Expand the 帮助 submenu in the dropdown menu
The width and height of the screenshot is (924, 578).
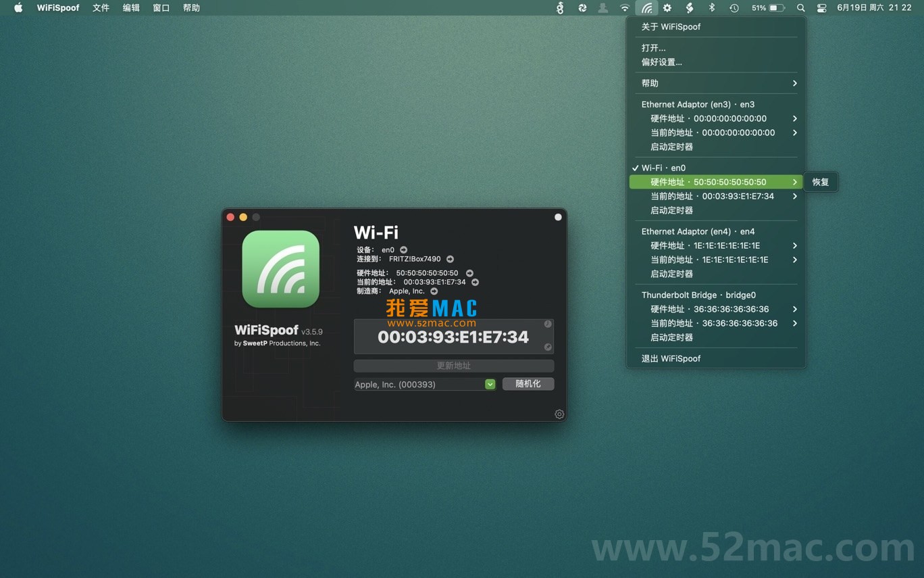point(716,83)
